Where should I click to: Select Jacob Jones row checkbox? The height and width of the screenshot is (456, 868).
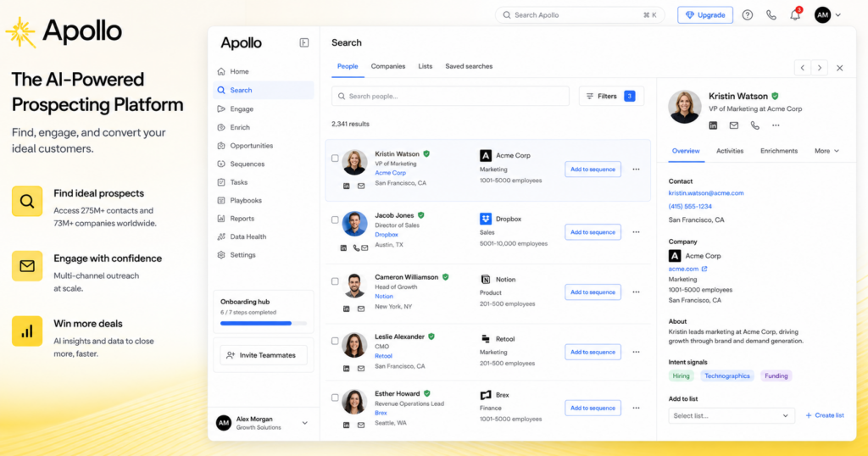(335, 220)
